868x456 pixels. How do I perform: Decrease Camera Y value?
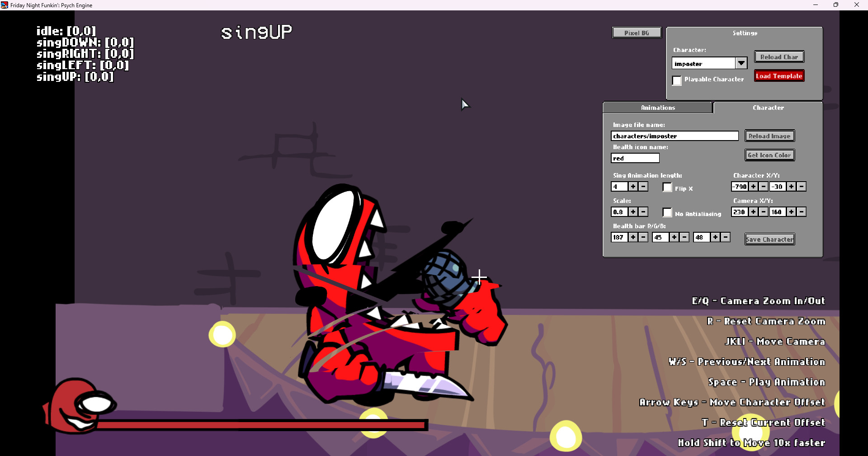[802, 212]
